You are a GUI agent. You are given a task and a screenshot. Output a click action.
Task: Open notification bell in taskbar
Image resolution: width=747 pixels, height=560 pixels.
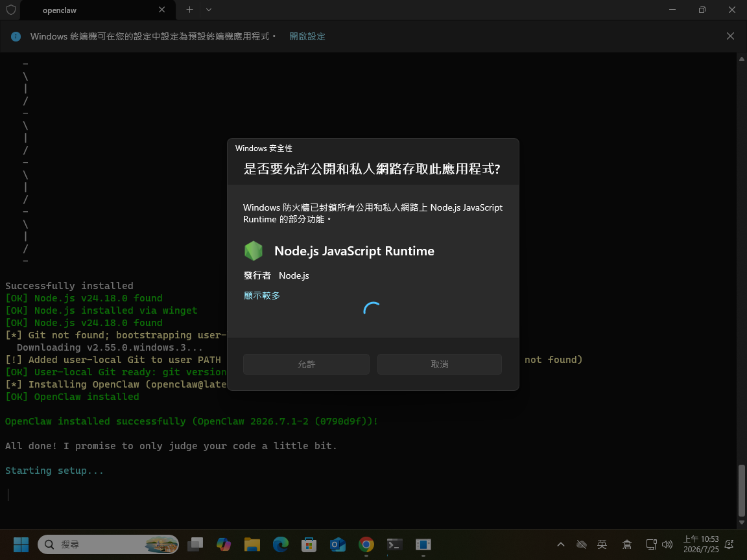(x=729, y=544)
